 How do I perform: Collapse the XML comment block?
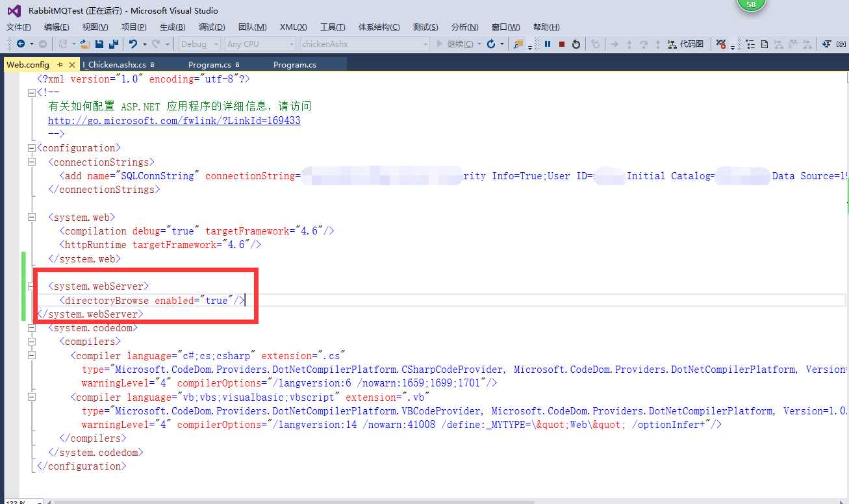(32, 93)
